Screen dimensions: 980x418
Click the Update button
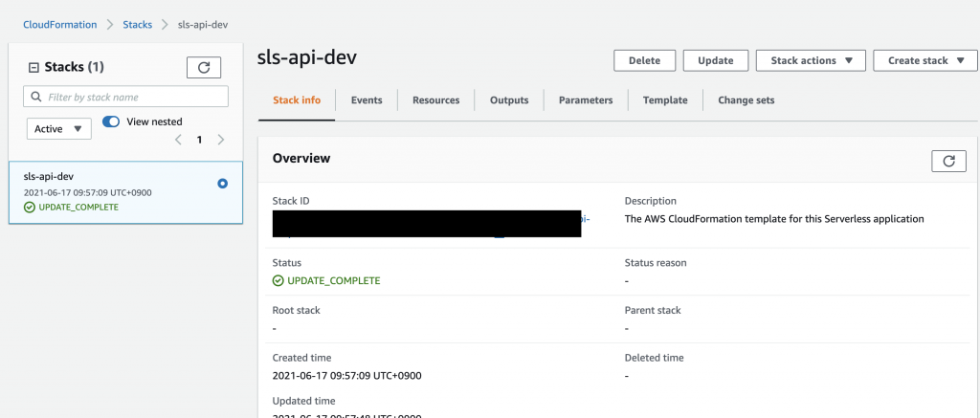tap(716, 60)
